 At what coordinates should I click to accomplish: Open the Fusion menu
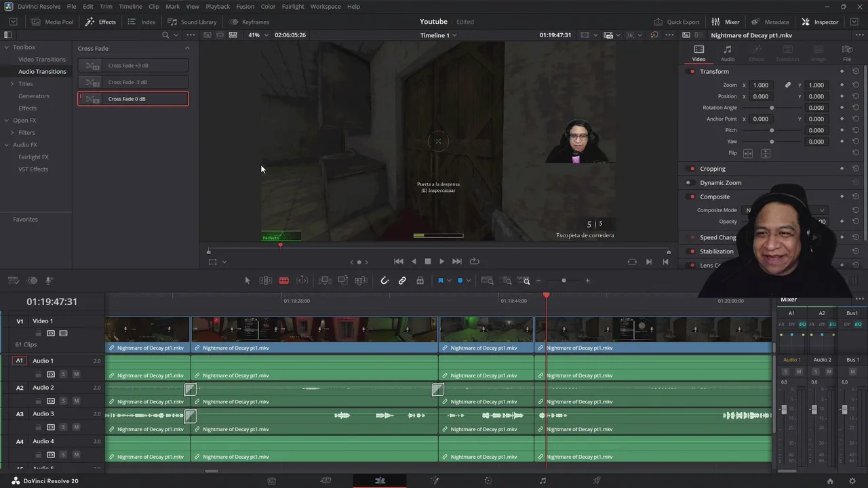coord(245,6)
